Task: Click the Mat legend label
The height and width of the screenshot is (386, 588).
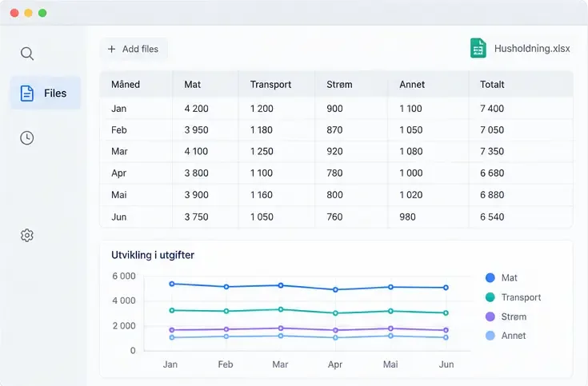Action: [510, 277]
